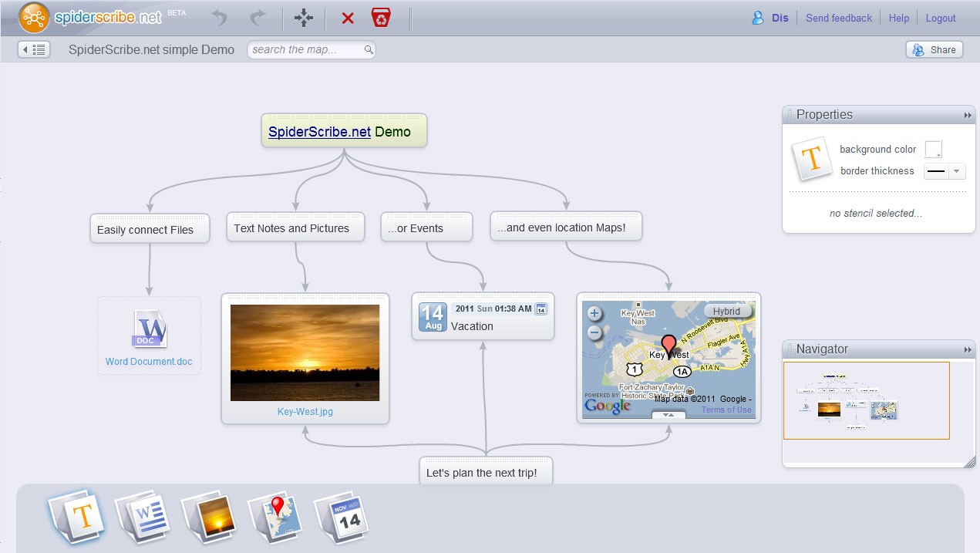The width and height of the screenshot is (980, 553).
Task: Open the background color swatch
Action: [933, 149]
